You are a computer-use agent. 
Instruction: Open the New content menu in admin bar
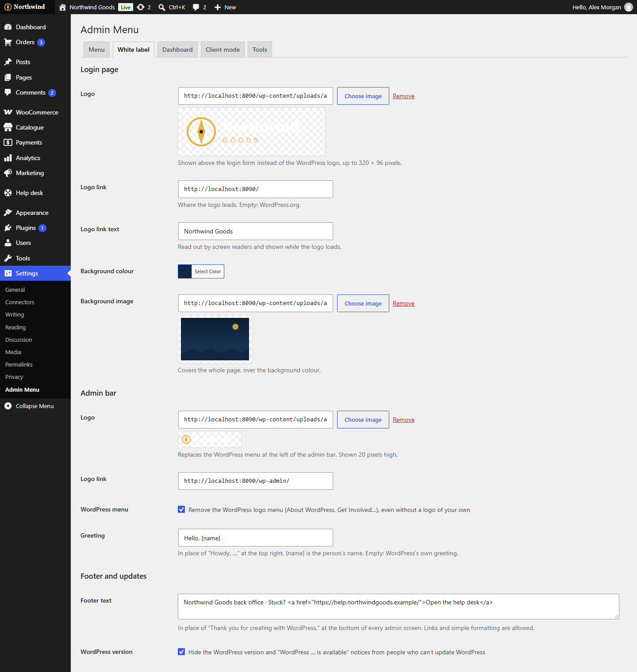coord(225,7)
